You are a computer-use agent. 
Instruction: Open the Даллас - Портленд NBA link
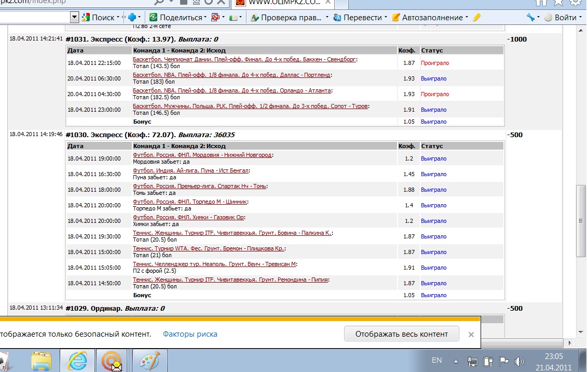(x=232, y=75)
